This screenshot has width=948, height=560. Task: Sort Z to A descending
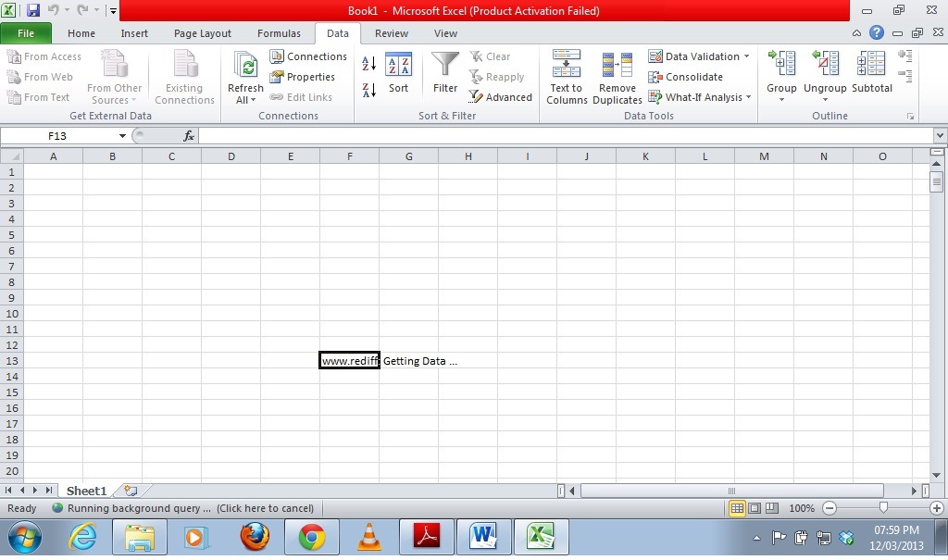click(x=369, y=91)
